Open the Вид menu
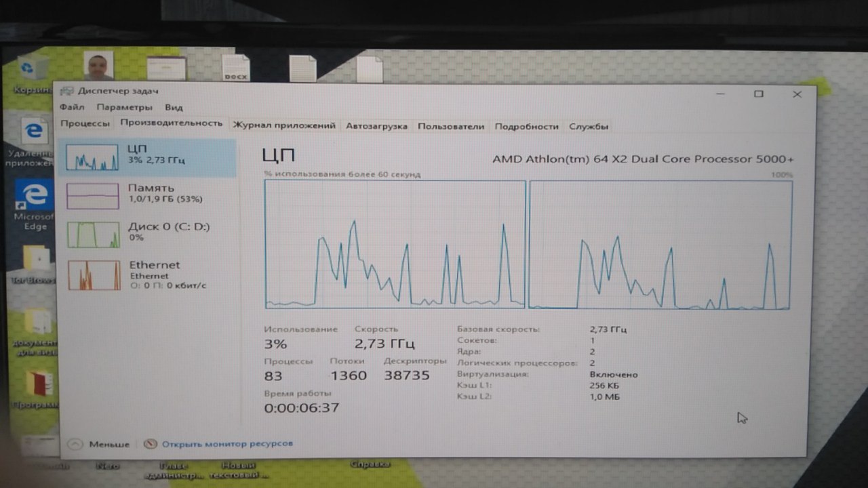Screen dimensions: 868x488 pyautogui.click(x=174, y=107)
